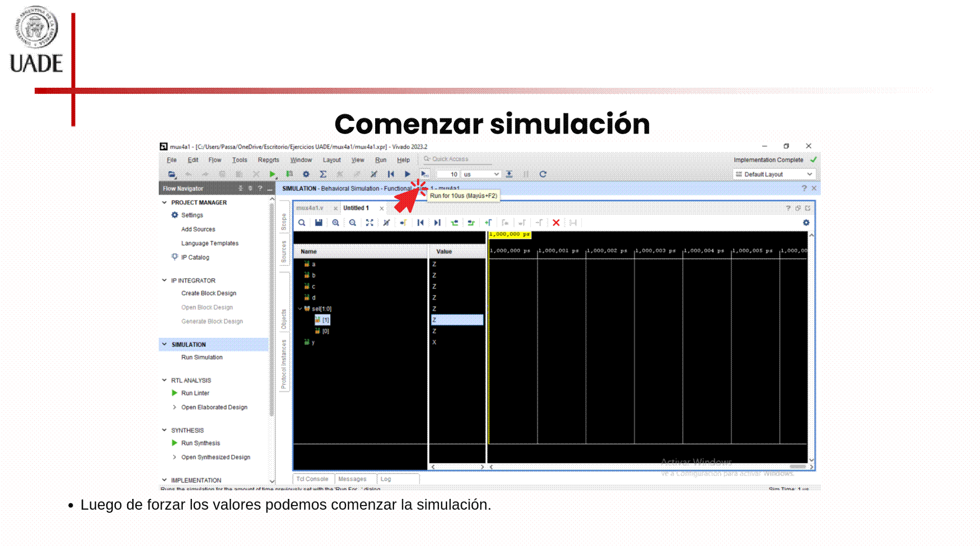980x551 pixels.
Task: Switch to the Tcl Console tab
Action: point(312,479)
